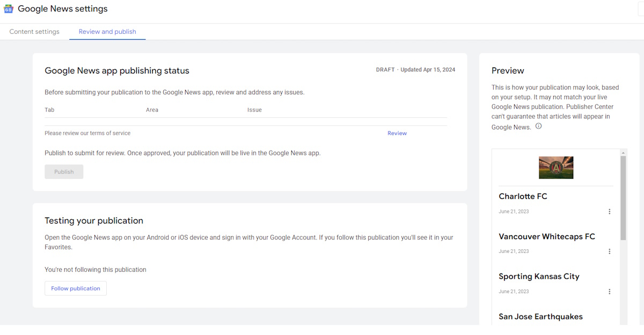Viewport: 644px width, 335px height.
Task: Select the Review and publish tab
Action: (x=107, y=32)
